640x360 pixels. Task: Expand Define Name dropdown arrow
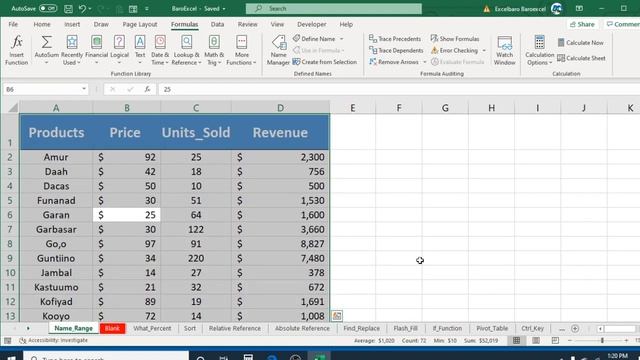[x=342, y=39]
